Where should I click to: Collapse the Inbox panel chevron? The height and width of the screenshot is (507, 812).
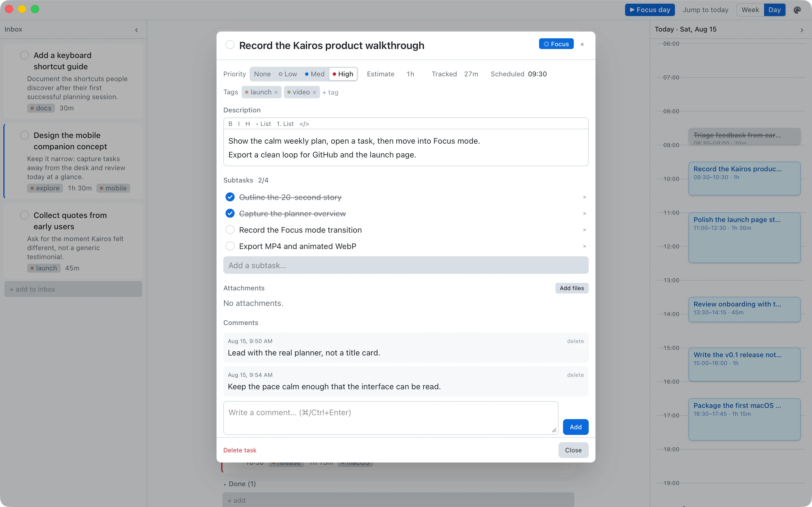pyautogui.click(x=136, y=30)
